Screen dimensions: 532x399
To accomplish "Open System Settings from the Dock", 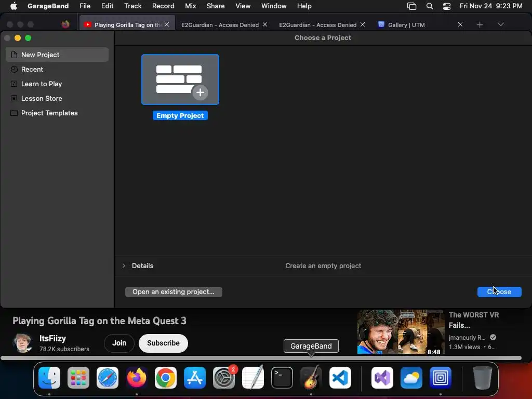I will tap(224, 378).
